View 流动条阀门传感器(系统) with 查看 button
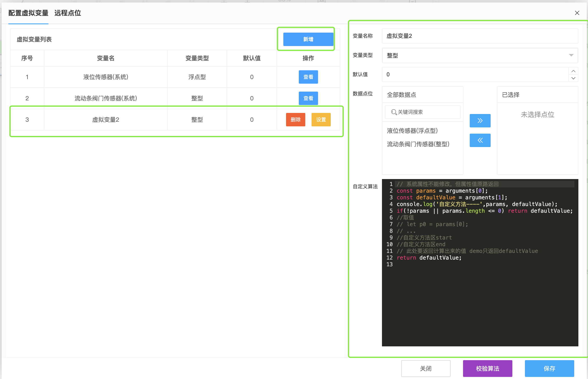588x379 pixels. tap(308, 98)
